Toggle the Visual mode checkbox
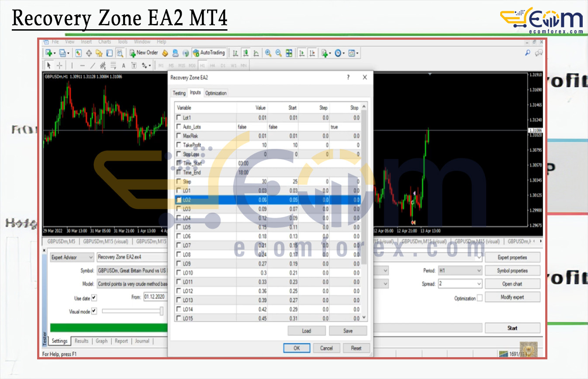The height and width of the screenshot is (379, 588). click(x=94, y=311)
